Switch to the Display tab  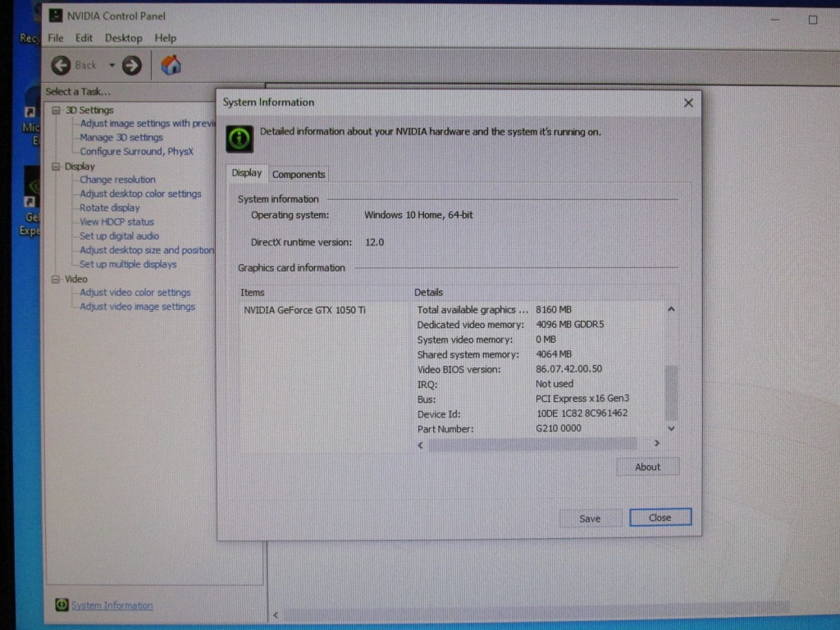pos(246,173)
